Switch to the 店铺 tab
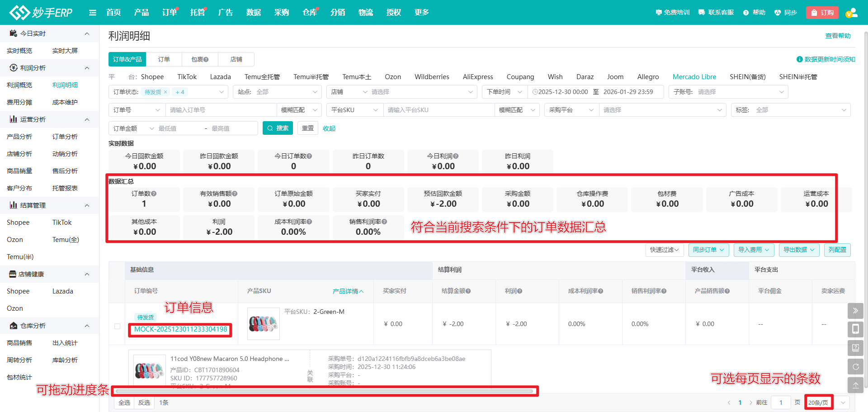The width and height of the screenshot is (868, 412). pos(236,60)
